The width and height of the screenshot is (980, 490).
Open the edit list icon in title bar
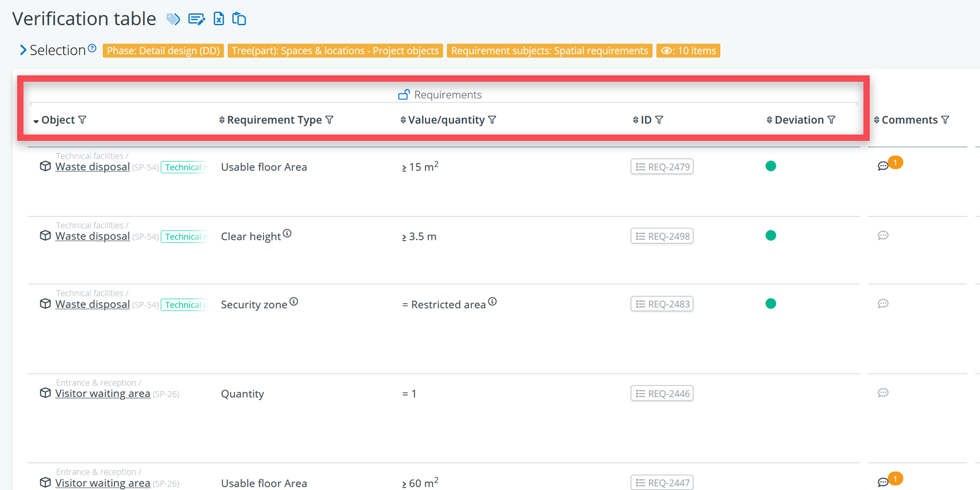tap(196, 19)
